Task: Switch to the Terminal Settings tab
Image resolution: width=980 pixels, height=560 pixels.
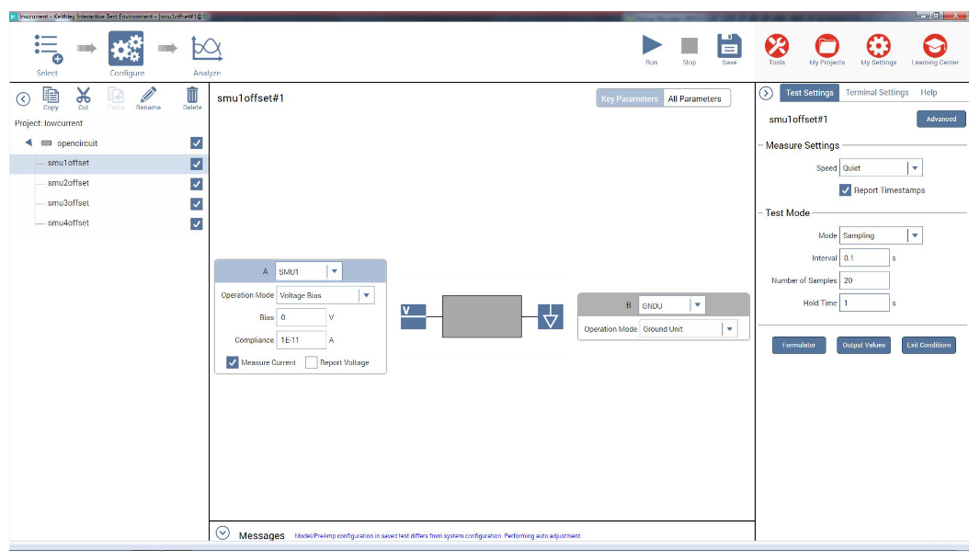Action: pos(877,93)
